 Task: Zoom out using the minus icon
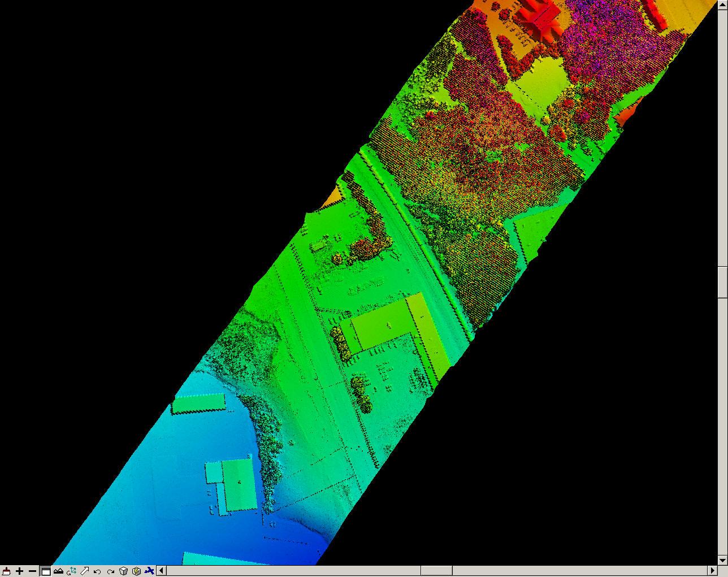tap(32, 571)
